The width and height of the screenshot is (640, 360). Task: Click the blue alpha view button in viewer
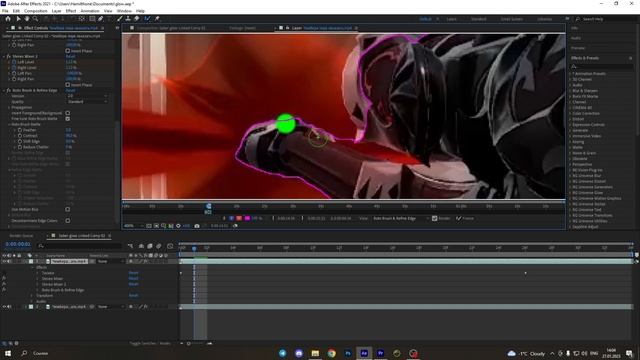click(231, 218)
